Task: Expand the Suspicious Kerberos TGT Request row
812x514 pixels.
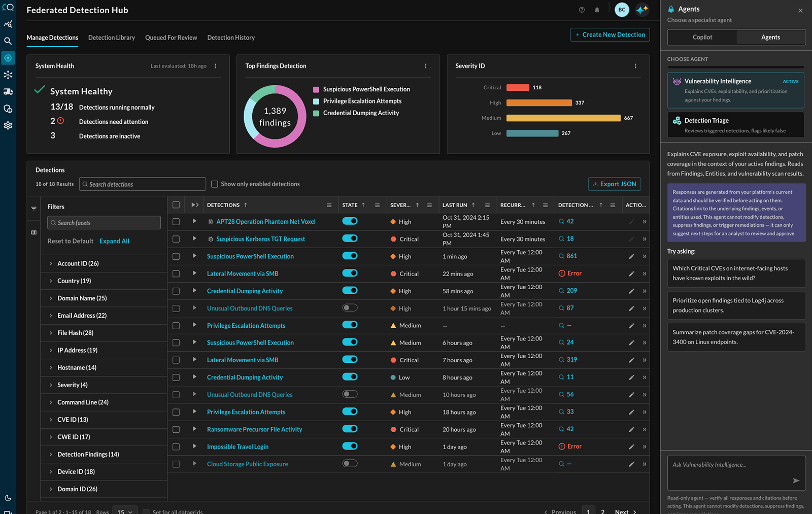Action: coord(194,238)
